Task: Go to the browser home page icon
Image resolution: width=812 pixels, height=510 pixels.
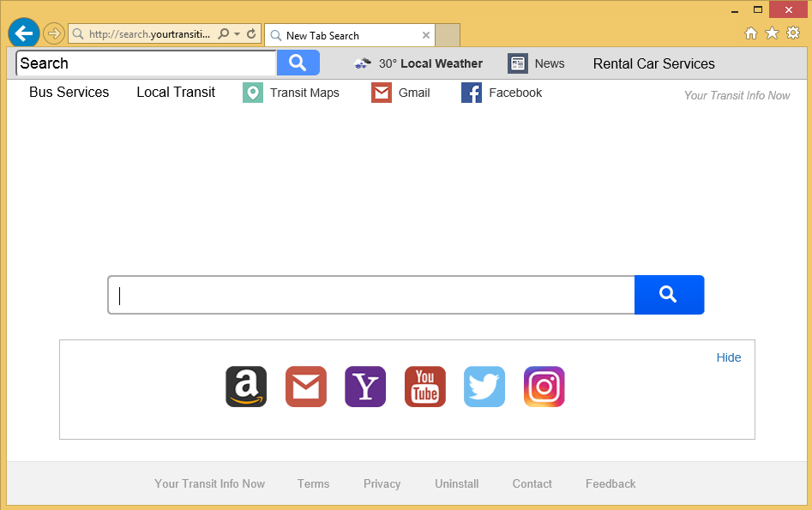Action: (751, 33)
